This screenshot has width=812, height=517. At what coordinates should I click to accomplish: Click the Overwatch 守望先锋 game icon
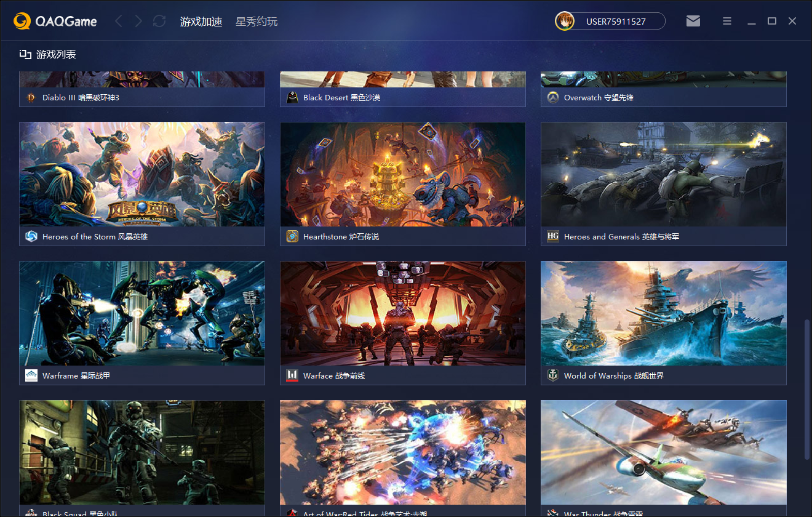coord(552,97)
